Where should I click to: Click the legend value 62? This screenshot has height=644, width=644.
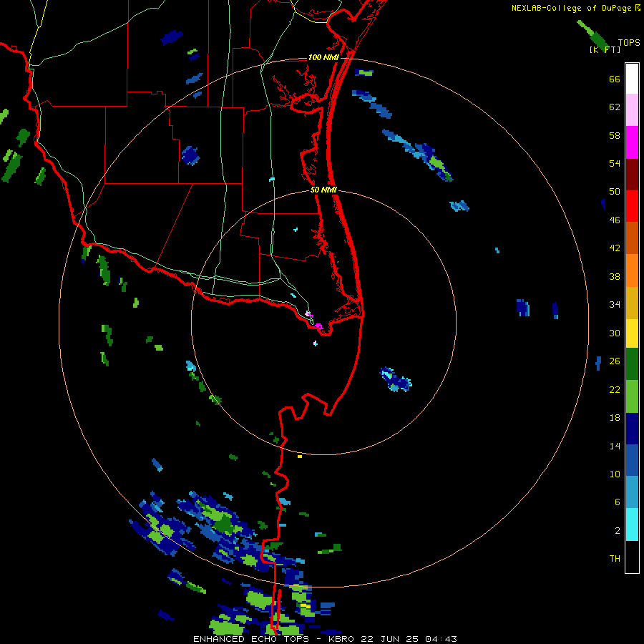[x=615, y=107]
